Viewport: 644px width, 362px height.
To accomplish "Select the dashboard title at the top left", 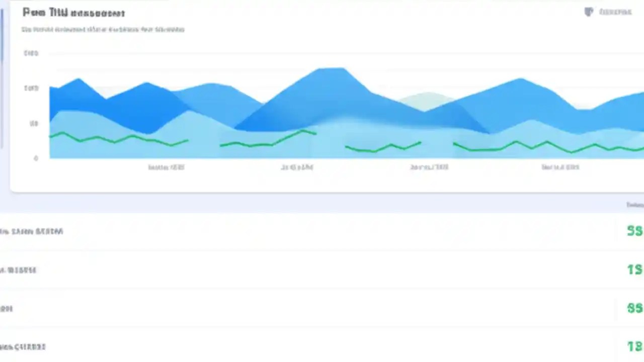I will click(73, 13).
